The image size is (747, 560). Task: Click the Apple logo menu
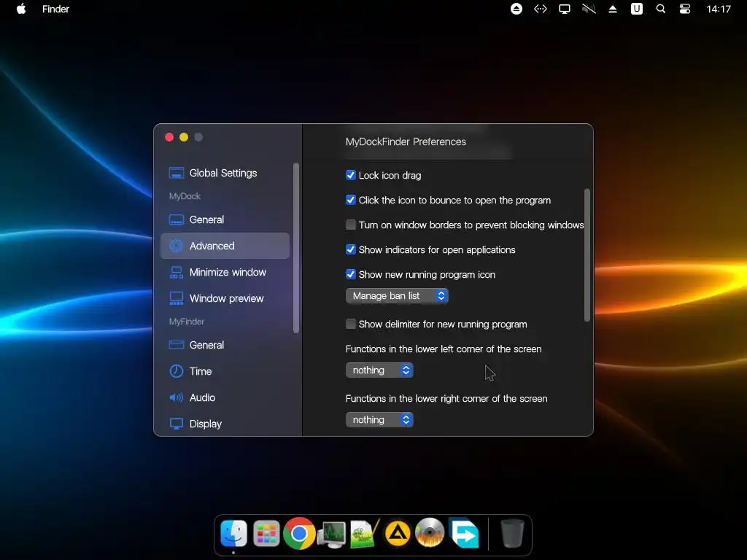coord(21,9)
